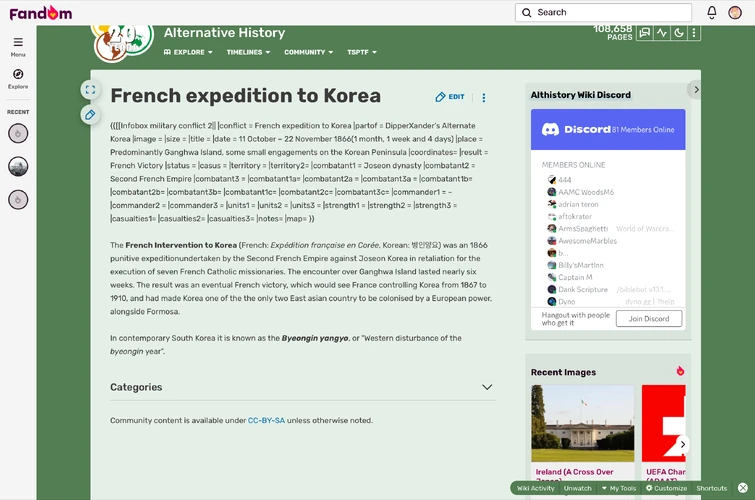
Task: Advance the Recent Images carousel arrow
Action: click(682, 444)
